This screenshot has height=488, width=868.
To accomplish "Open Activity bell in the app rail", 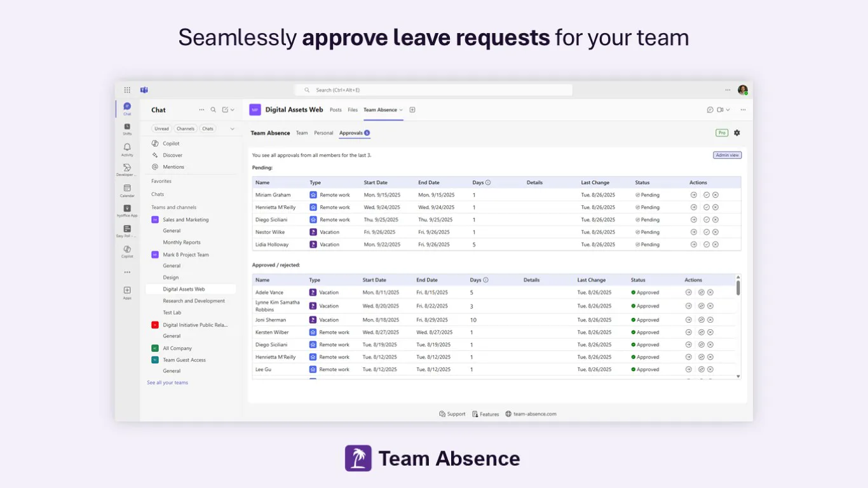I will point(127,149).
